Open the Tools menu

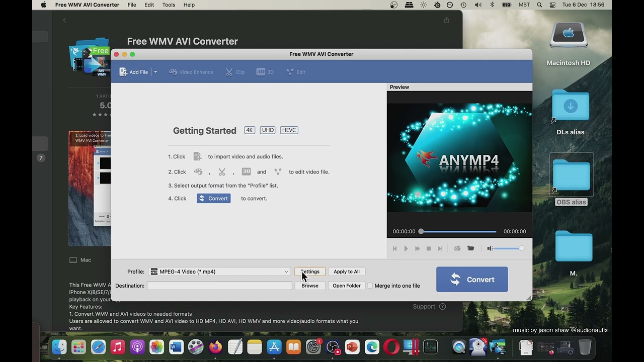coord(169,5)
